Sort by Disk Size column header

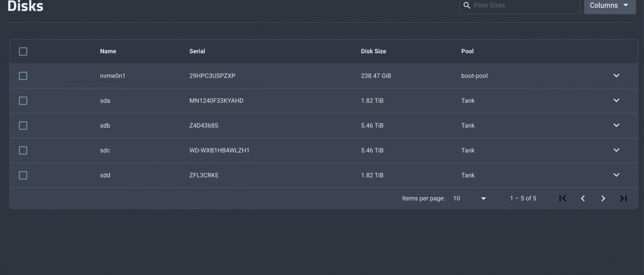coord(373,51)
